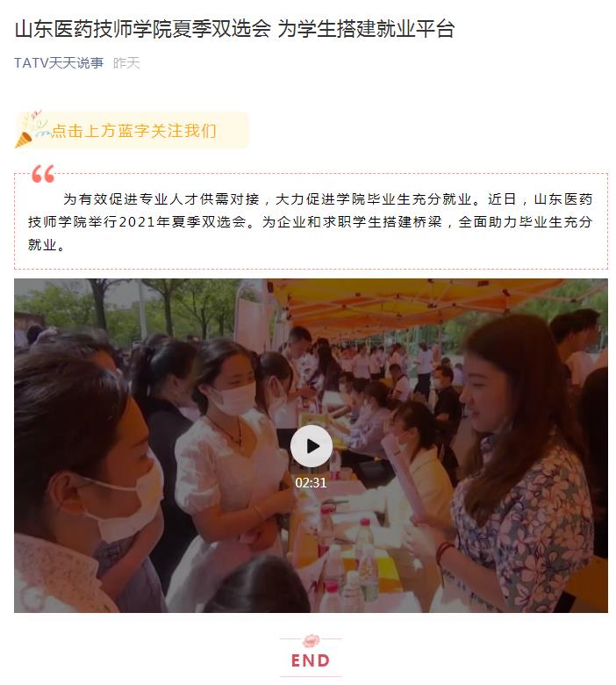616x685 pixels.
Task: Select the article title about 山东医药技师学院
Action: [x=235, y=29]
